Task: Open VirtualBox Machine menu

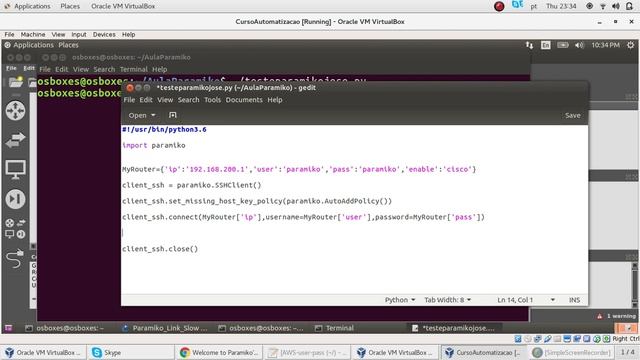Action: (x=33, y=35)
